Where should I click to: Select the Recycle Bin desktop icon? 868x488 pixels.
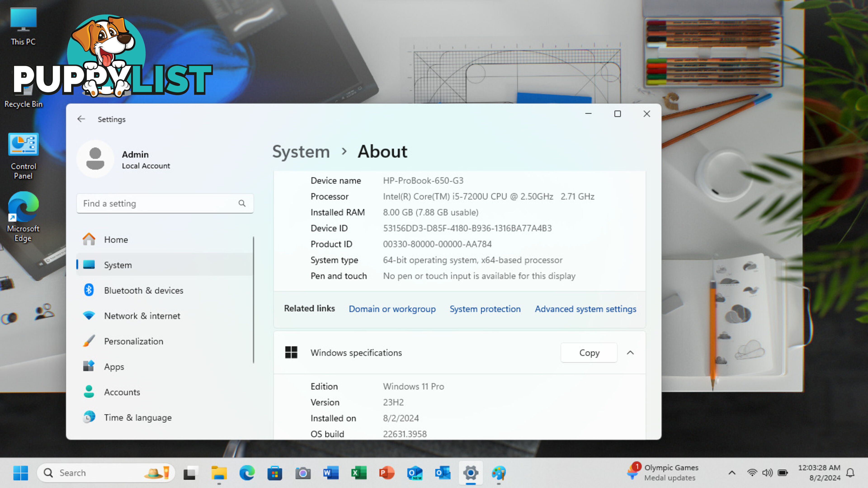[23, 96]
